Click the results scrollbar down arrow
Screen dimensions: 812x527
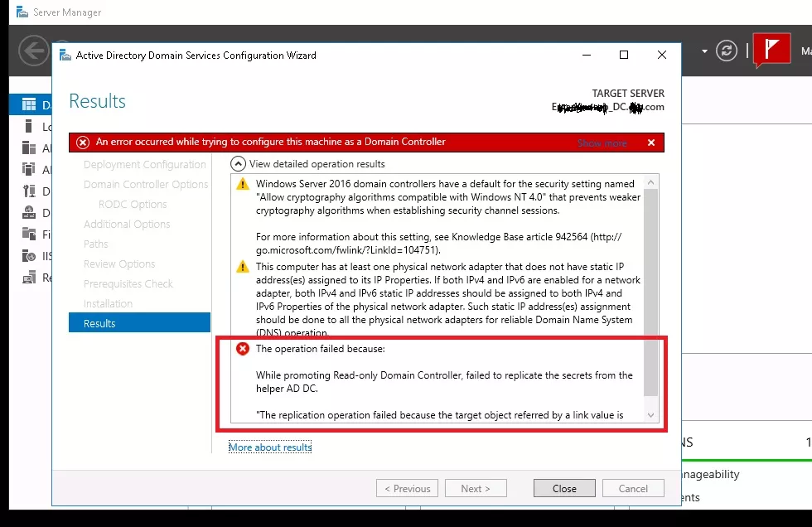[x=651, y=415]
